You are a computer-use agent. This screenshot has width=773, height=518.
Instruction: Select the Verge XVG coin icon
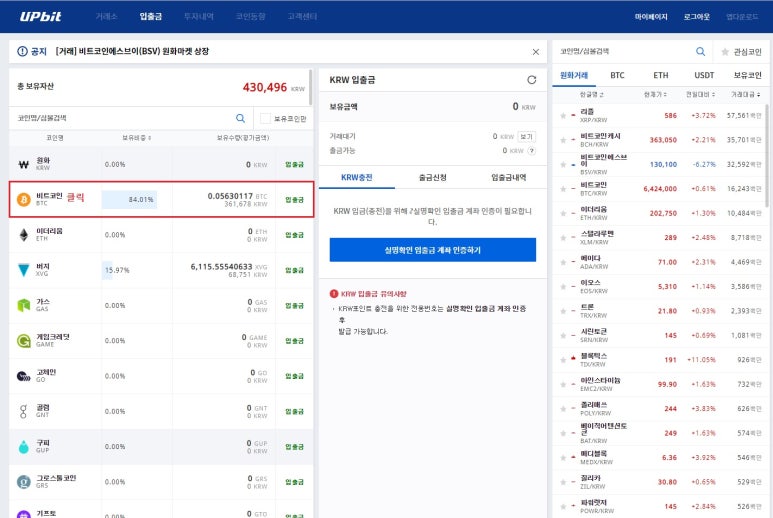click(x=24, y=270)
